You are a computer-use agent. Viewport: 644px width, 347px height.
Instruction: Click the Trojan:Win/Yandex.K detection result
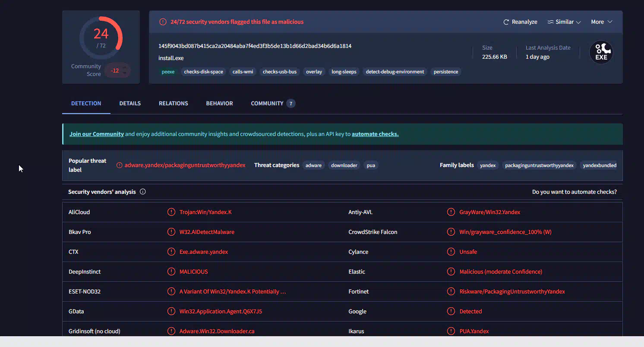[x=205, y=212]
